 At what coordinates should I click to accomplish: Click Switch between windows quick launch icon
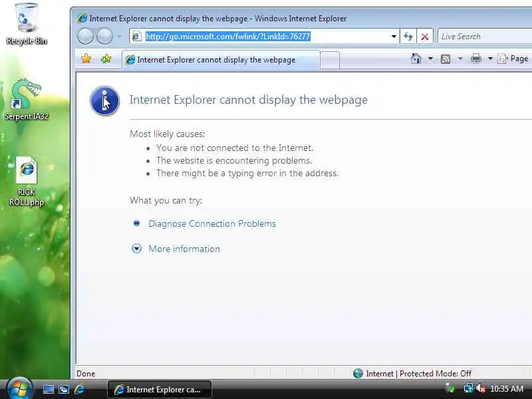click(63, 389)
